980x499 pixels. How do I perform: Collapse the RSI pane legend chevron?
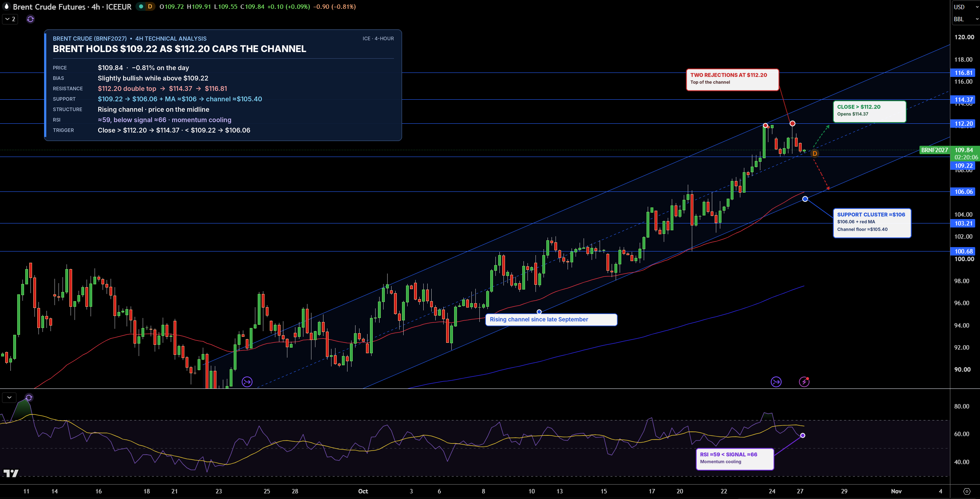[x=9, y=397]
